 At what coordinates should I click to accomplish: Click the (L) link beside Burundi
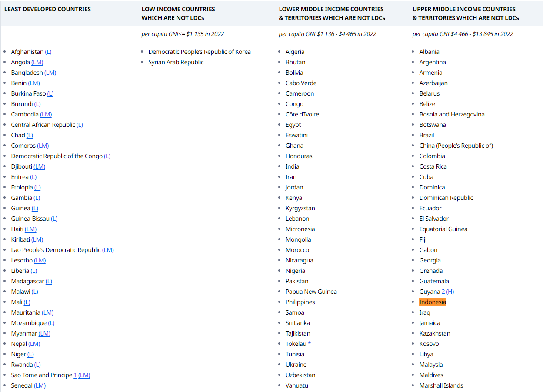pos(37,104)
